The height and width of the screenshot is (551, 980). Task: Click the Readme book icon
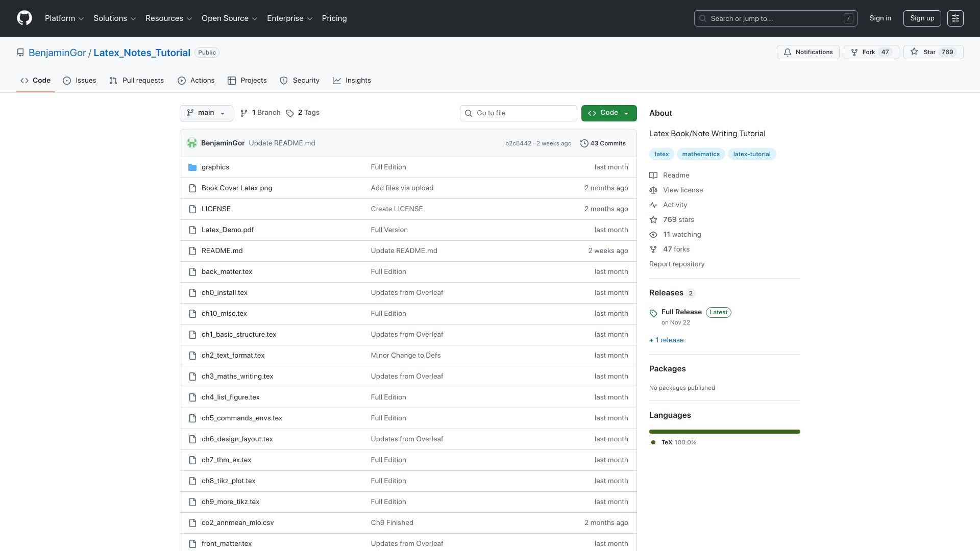point(653,176)
